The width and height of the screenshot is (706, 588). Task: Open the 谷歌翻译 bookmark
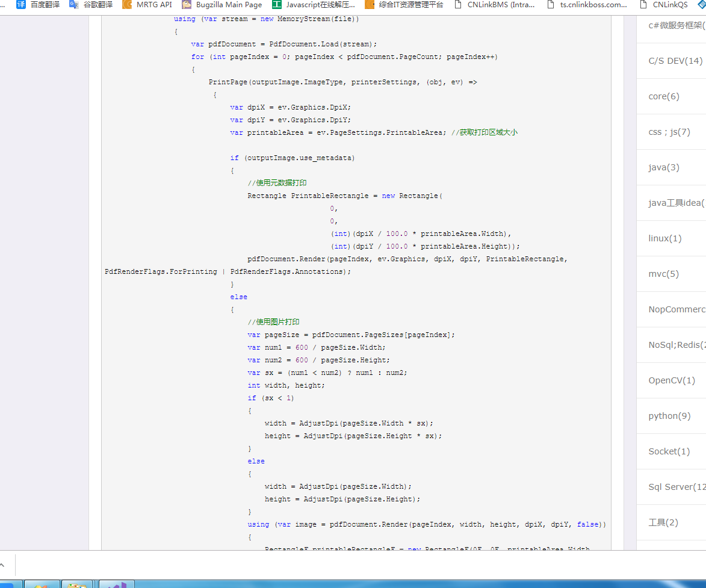coord(91,5)
